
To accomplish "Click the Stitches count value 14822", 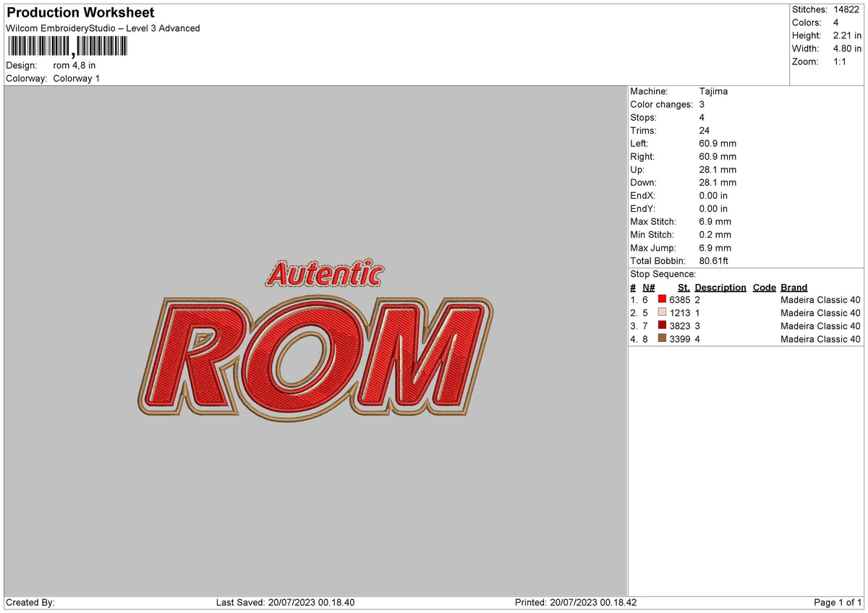I will tap(845, 9).
